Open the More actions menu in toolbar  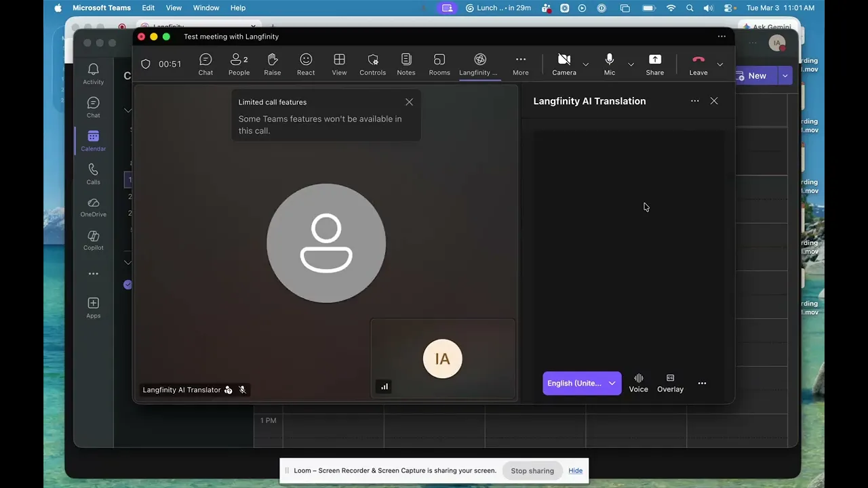[x=521, y=64]
